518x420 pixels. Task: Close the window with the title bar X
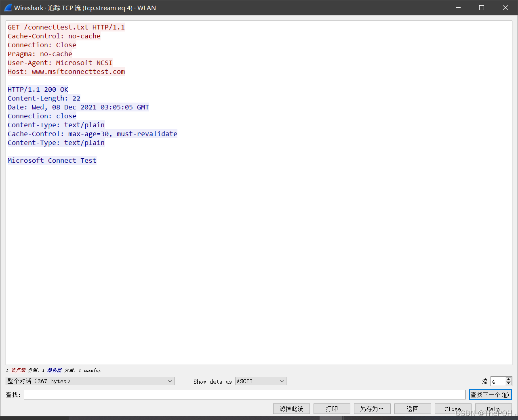(505, 8)
